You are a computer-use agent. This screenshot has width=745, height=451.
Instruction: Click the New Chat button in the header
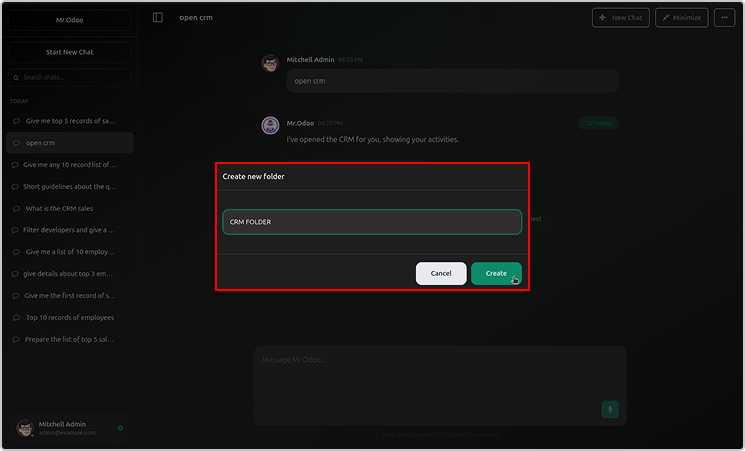coord(620,18)
